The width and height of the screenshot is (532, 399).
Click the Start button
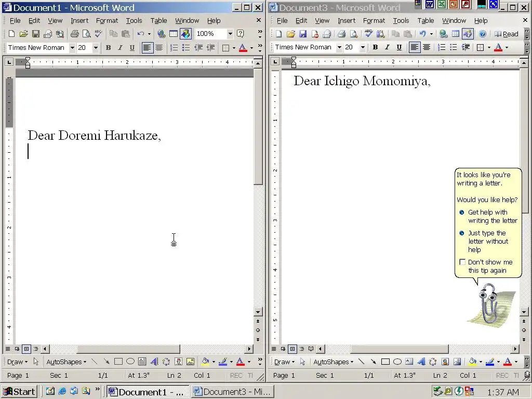coord(19,392)
